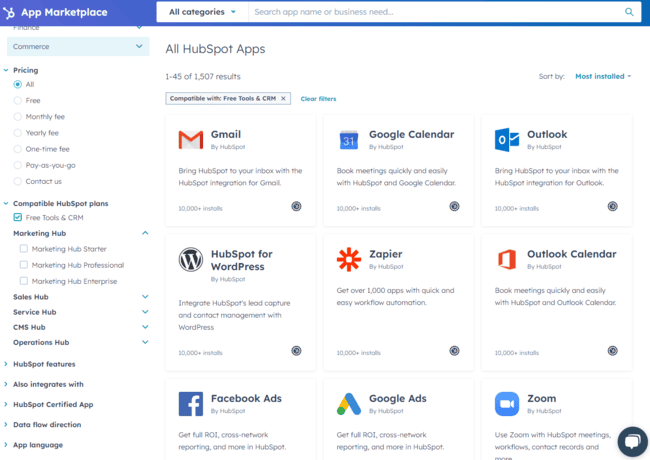Select the Yearly fee pricing option
The height and width of the screenshot is (460, 650).
point(17,133)
